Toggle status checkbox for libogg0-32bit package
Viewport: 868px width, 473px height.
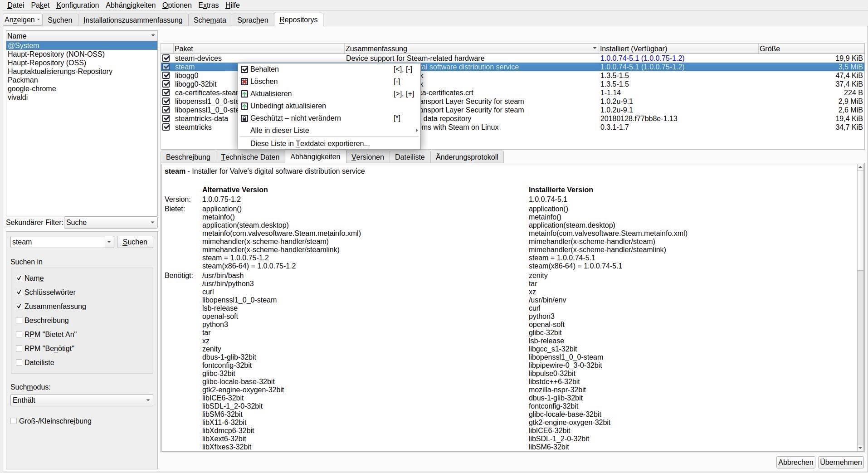(x=166, y=84)
